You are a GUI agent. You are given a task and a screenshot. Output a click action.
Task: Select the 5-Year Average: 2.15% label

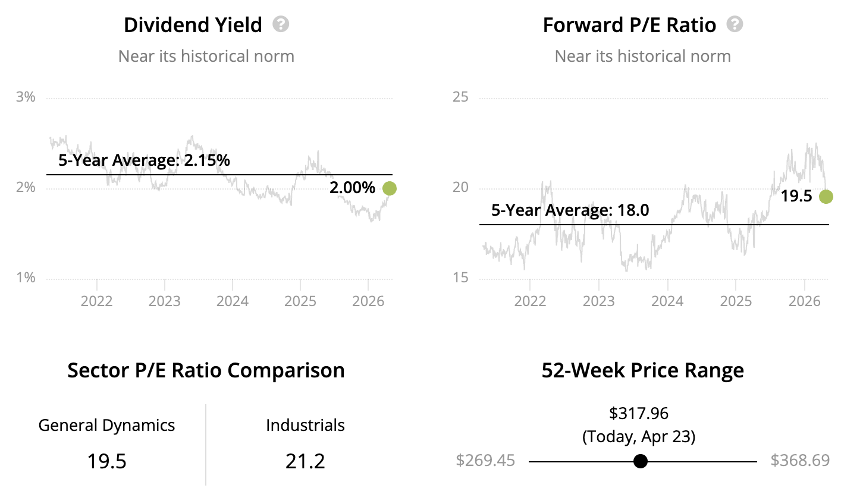coord(144,160)
